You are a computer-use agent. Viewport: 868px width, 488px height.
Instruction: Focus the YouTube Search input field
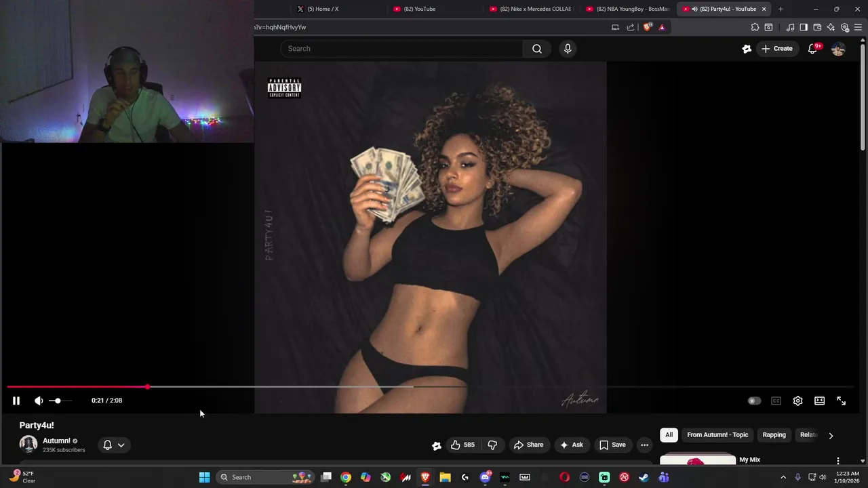pyautogui.click(x=401, y=49)
